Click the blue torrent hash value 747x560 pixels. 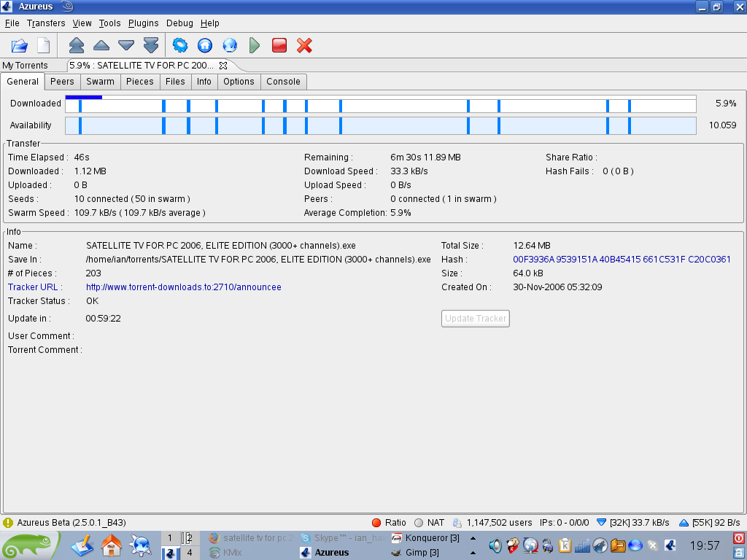[622, 260]
